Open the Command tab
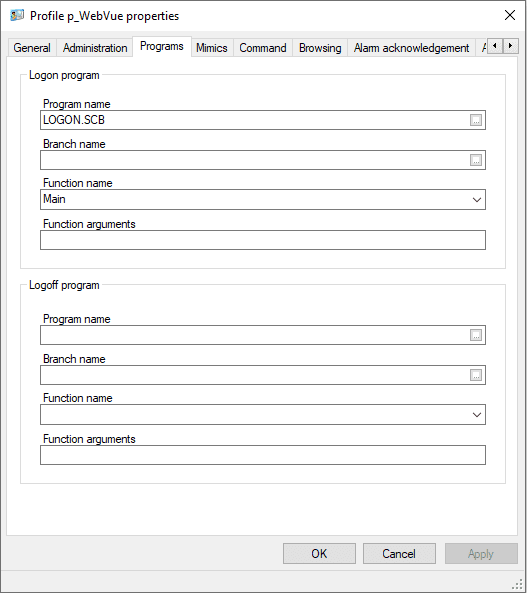The height and width of the screenshot is (593, 527). point(263,48)
